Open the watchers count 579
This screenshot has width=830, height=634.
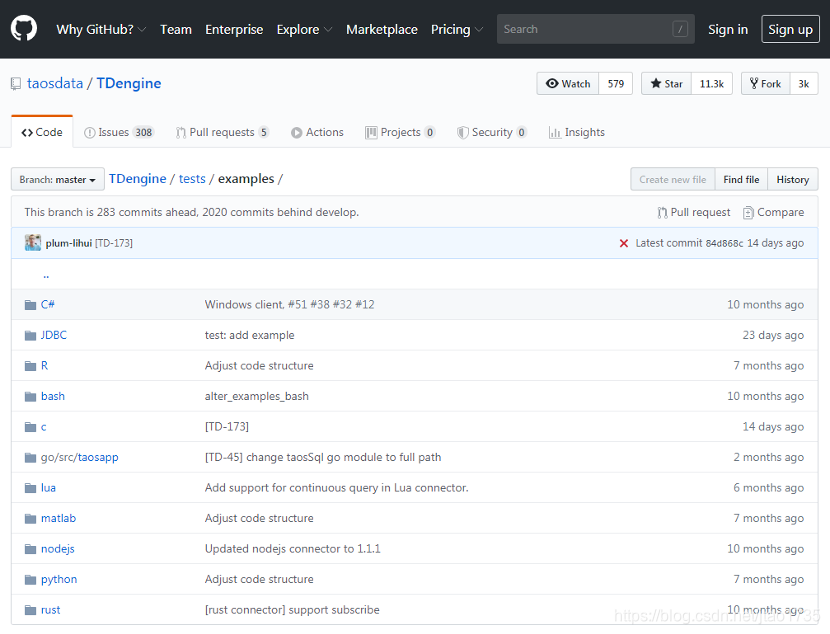[616, 84]
